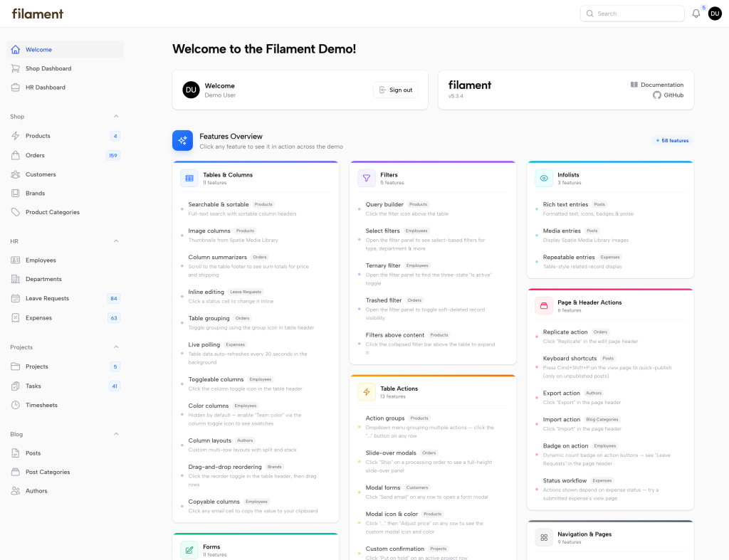729x560 pixels.
Task: Select the Brands icon
Action: tap(16, 193)
